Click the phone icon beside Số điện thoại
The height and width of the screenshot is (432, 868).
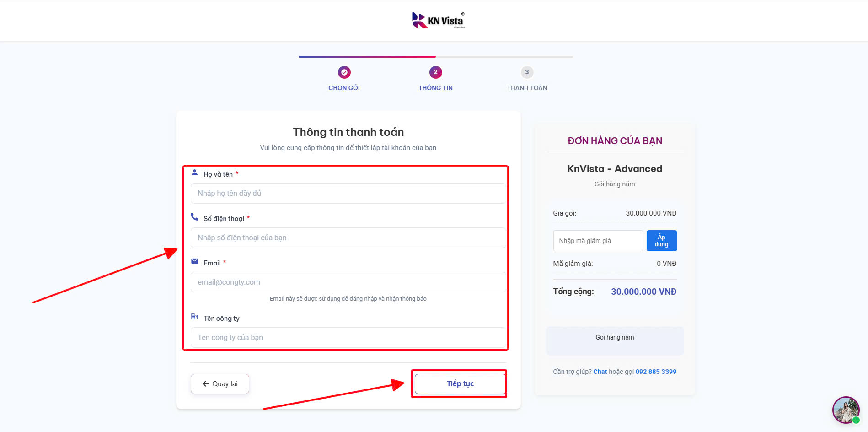point(194,217)
